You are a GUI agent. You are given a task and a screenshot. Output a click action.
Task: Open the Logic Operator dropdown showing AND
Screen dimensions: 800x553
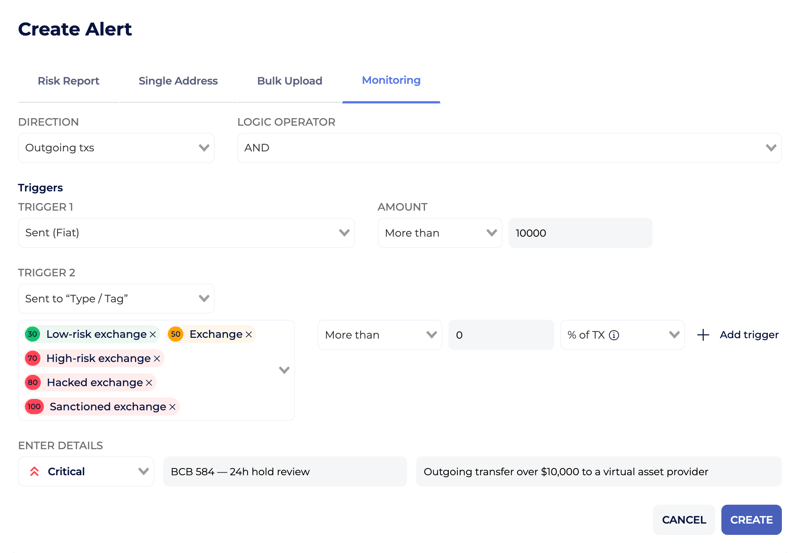pyautogui.click(x=509, y=148)
